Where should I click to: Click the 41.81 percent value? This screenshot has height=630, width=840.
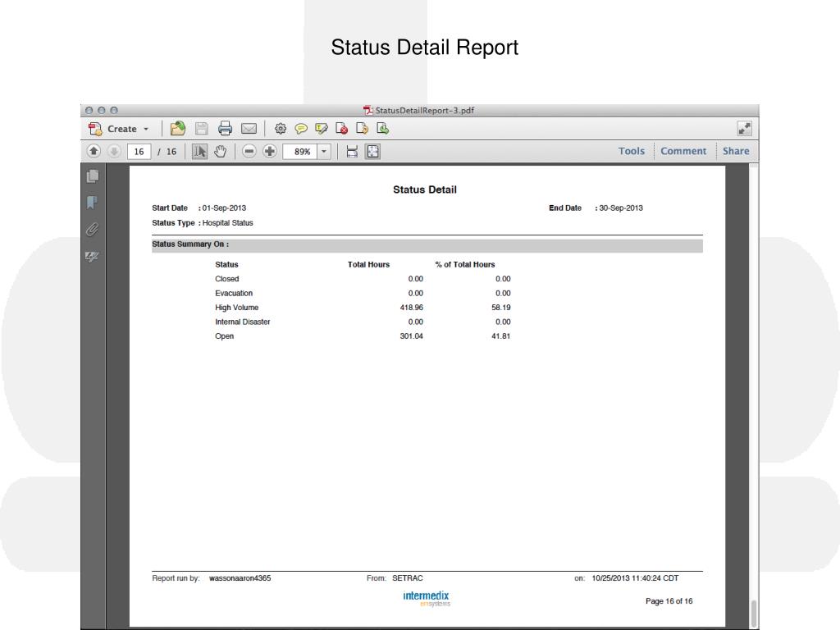point(501,336)
